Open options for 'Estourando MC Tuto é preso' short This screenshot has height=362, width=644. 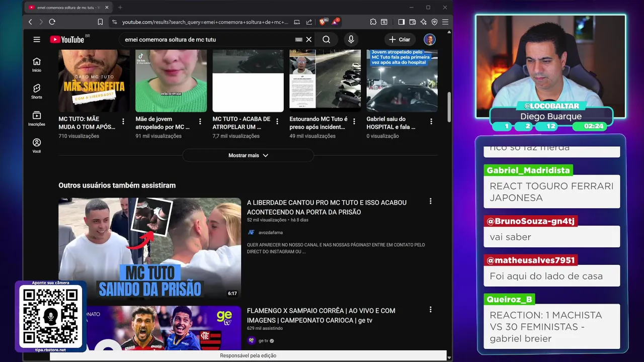tap(354, 121)
